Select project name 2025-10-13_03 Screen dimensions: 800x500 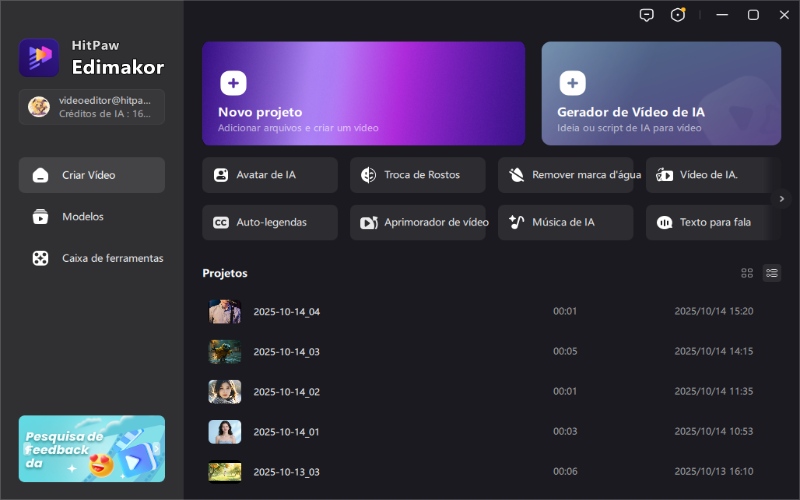click(x=287, y=472)
